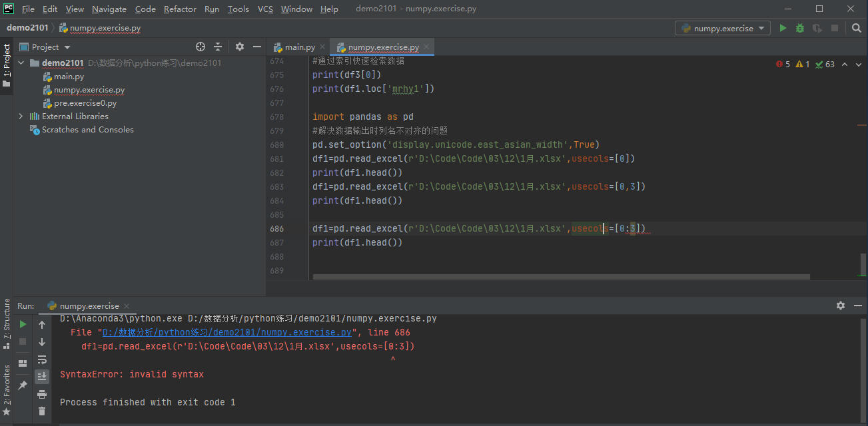
Task: Open Project panel settings gear
Action: [x=240, y=47]
